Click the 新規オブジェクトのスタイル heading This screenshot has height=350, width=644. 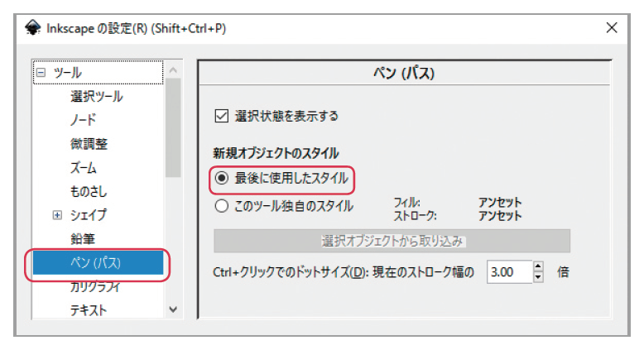pos(276,153)
